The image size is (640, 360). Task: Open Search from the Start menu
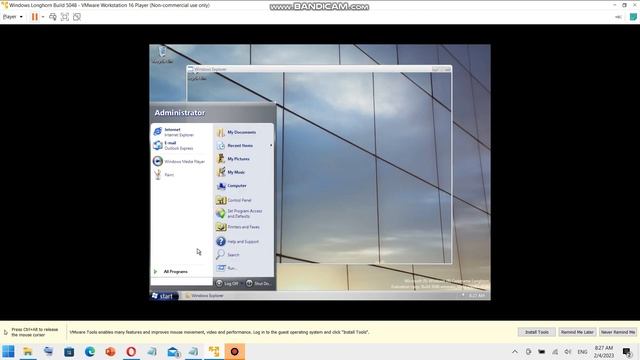click(229, 255)
